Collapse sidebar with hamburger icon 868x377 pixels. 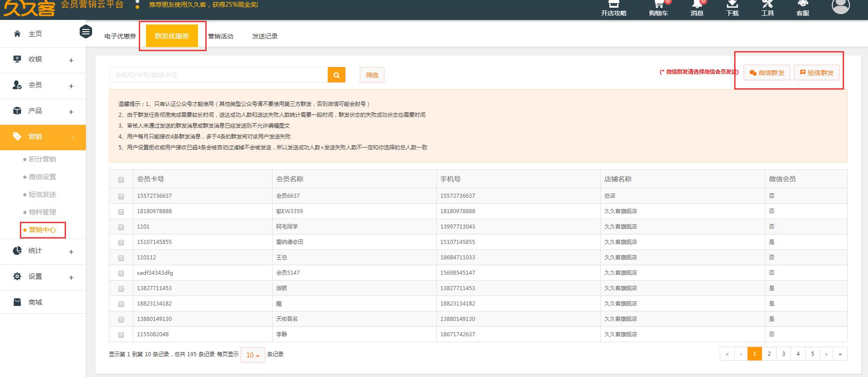(86, 32)
